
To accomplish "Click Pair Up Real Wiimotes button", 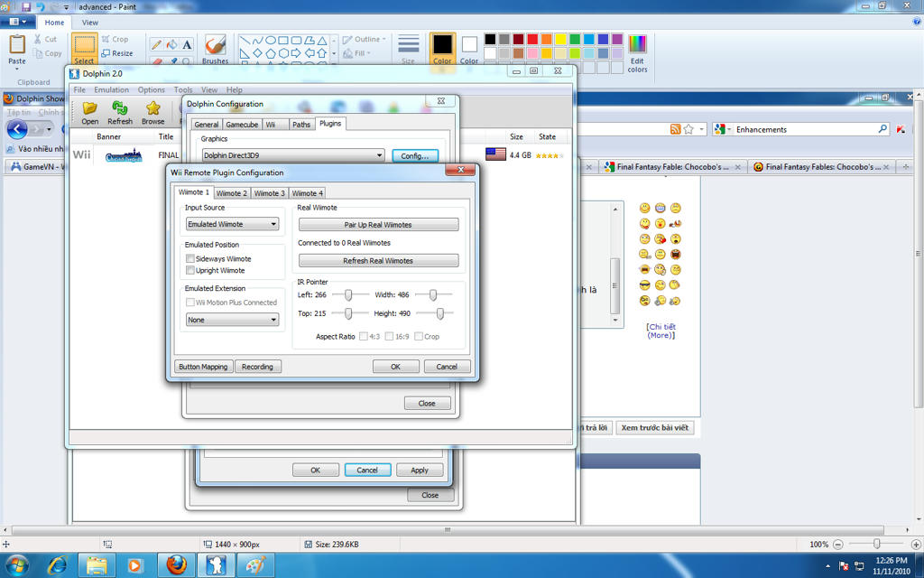I will click(378, 225).
